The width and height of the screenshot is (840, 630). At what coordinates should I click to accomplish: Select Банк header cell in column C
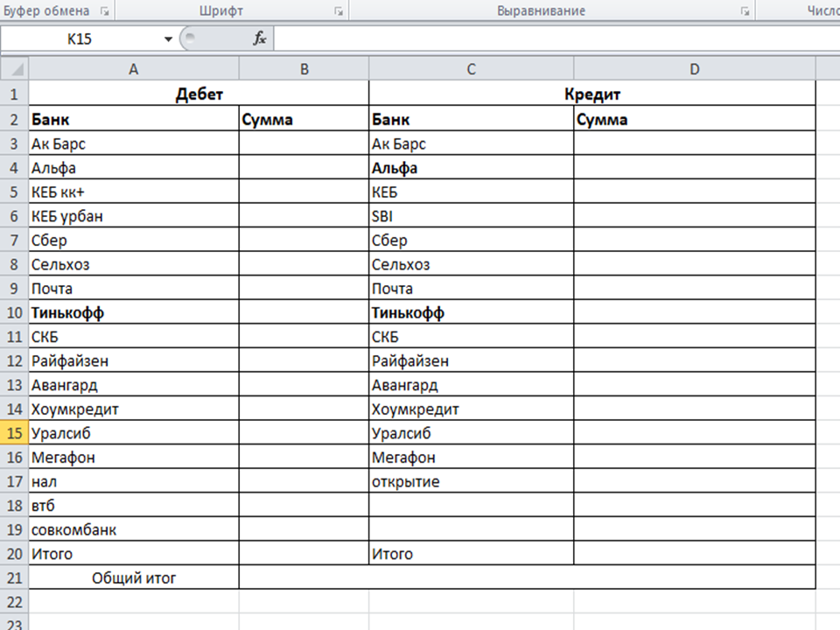pyautogui.click(x=471, y=118)
